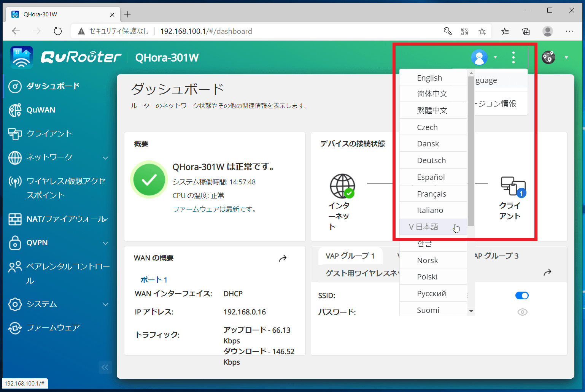
Task: Pick Polski from the language list
Action: coord(433,277)
